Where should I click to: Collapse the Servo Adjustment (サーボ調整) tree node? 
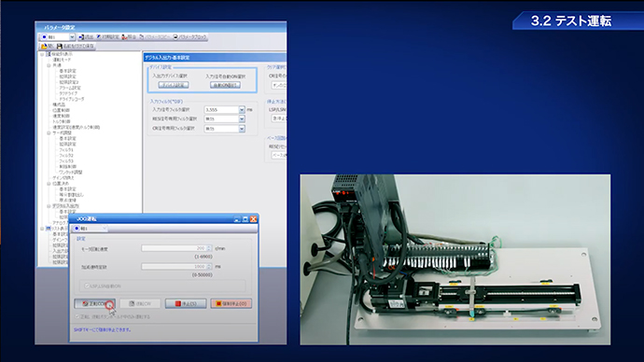49,133
